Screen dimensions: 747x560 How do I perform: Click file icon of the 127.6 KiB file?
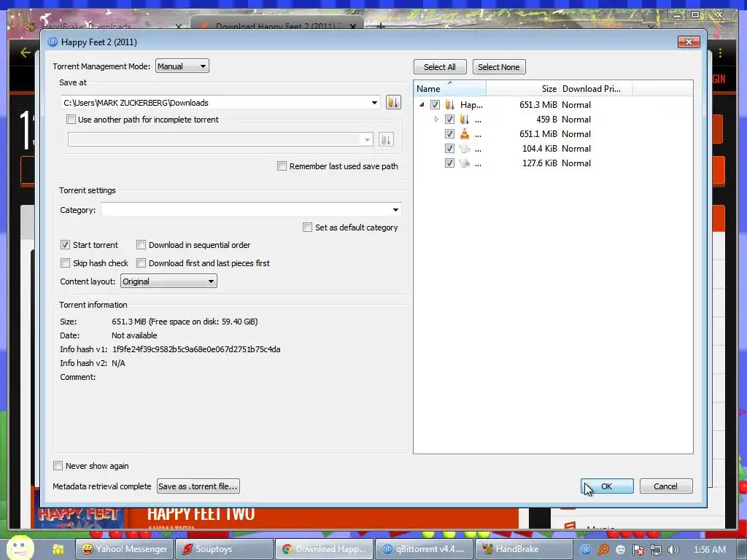464,163
